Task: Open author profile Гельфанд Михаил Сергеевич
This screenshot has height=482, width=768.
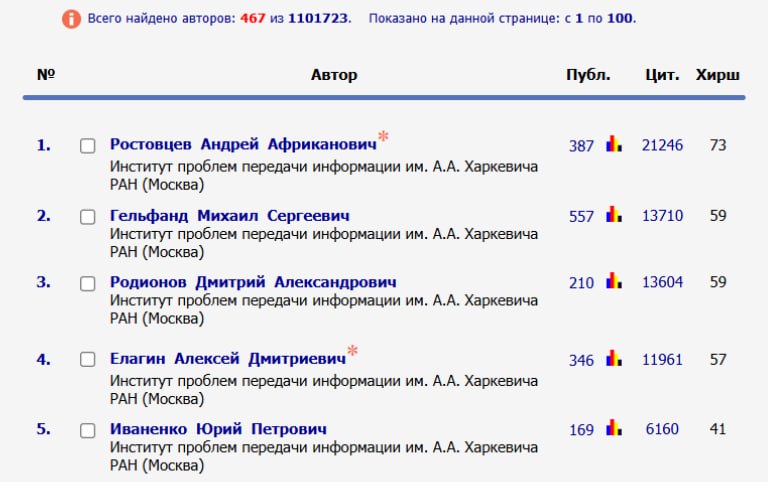Action: pos(230,216)
